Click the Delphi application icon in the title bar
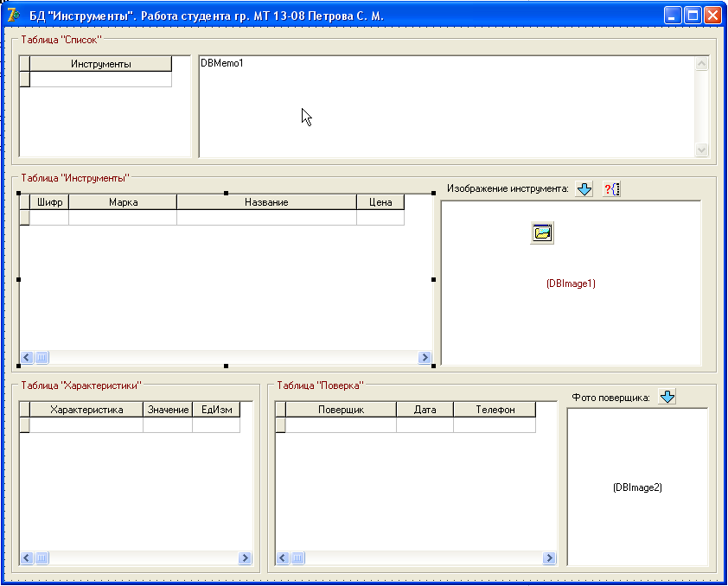The height and width of the screenshot is (586, 728). click(x=14, y=15)
